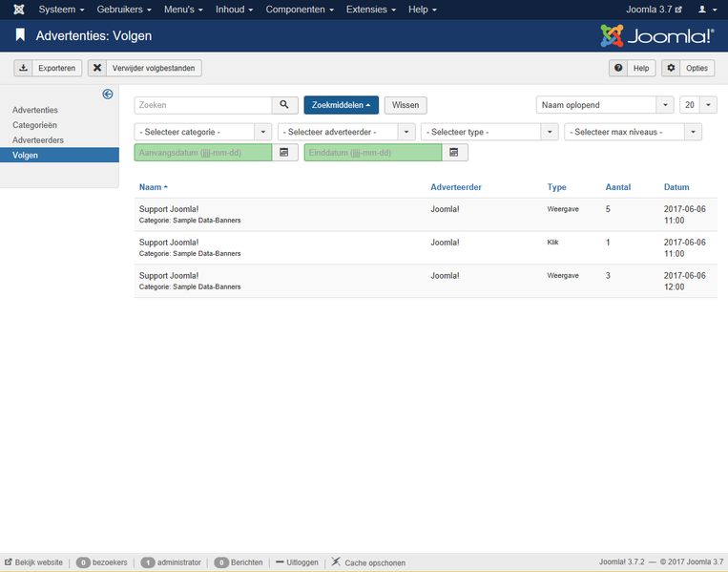Open the list limit 20 dropdown

(698, 105)
